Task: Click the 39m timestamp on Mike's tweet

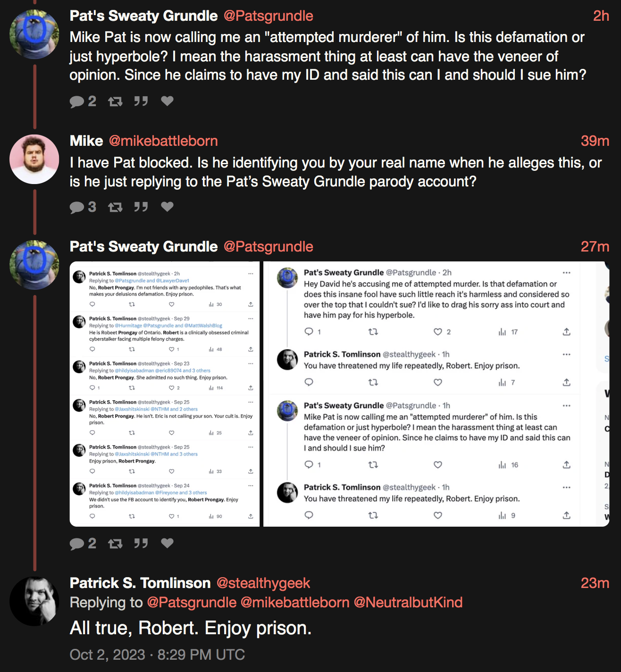Action: tap(595, 141)
